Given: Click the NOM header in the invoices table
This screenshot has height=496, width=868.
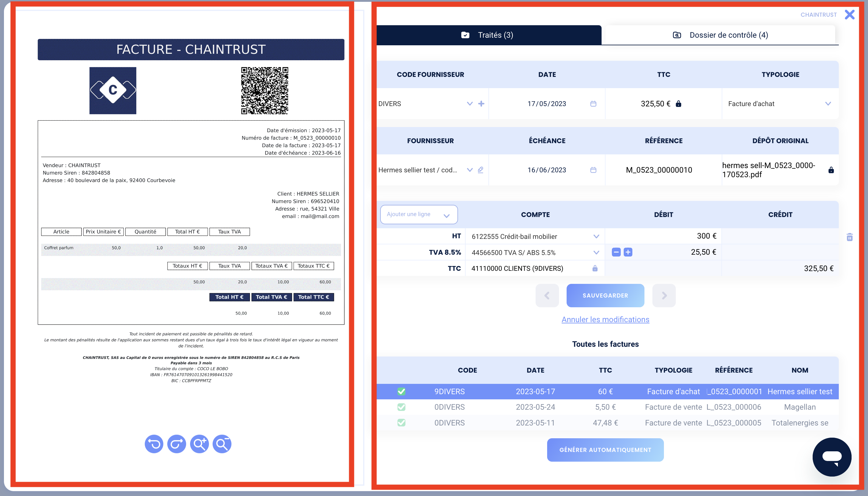Looking at the screenshot, I should [x=800, y=370].
